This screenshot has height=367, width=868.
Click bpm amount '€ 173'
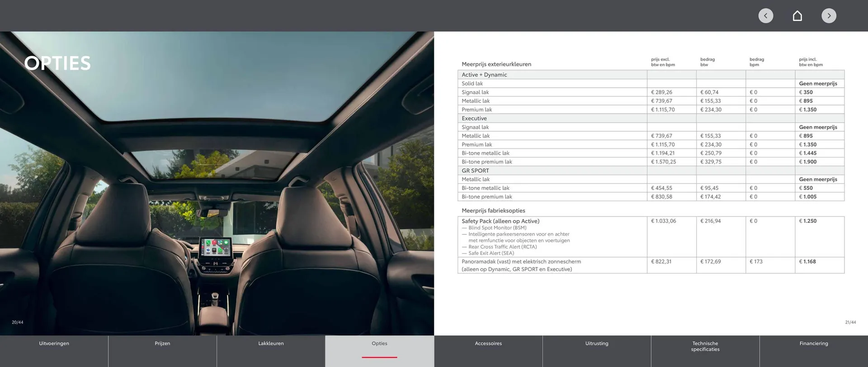(756, 262)
